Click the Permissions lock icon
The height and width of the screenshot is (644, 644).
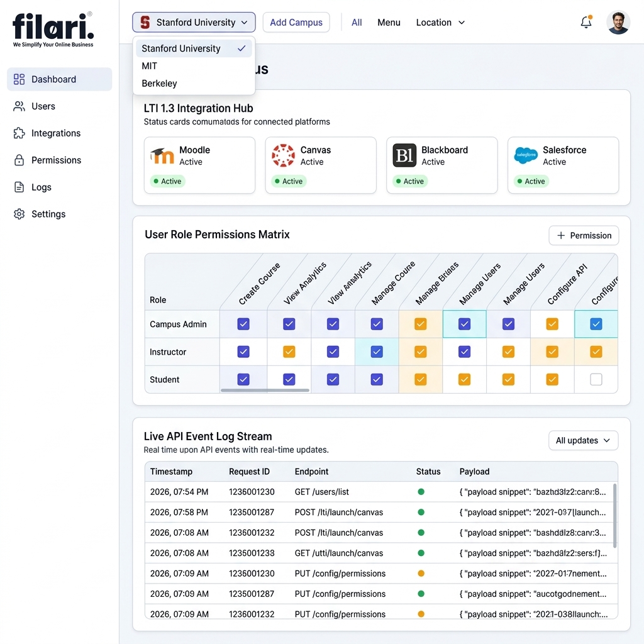19,160
